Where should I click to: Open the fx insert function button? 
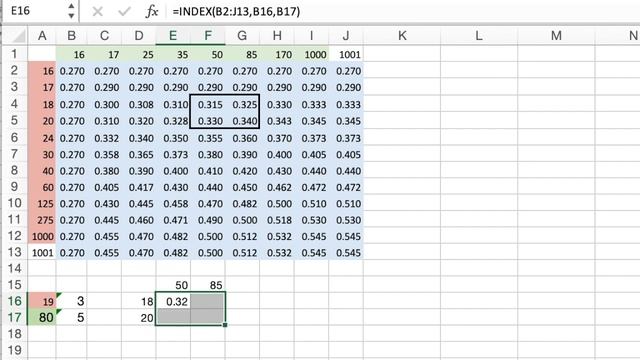click(x=151, y=11)
